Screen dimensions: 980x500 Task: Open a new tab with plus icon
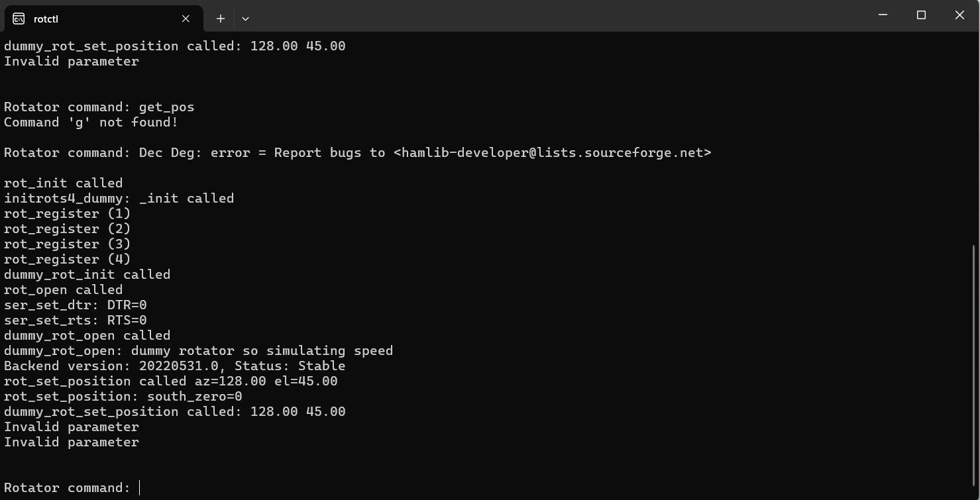pyautogui.click(x=221, y=19)
